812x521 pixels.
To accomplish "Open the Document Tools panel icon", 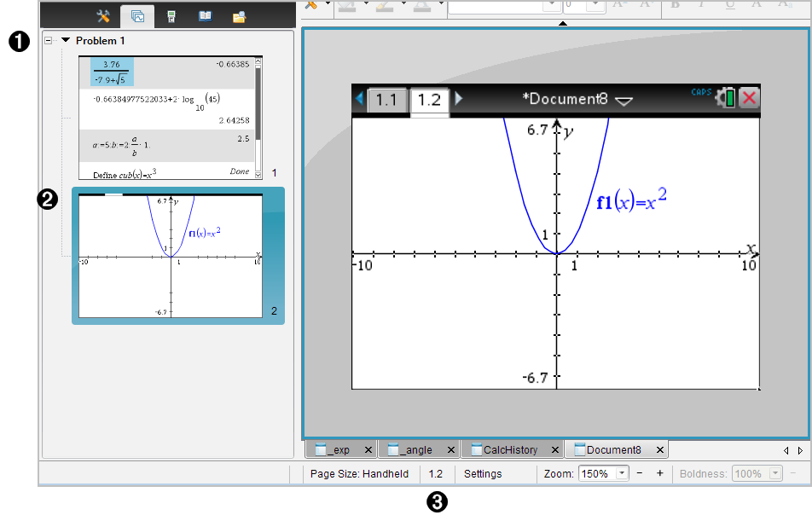I will pyautogui.click(x=104, y=15).
